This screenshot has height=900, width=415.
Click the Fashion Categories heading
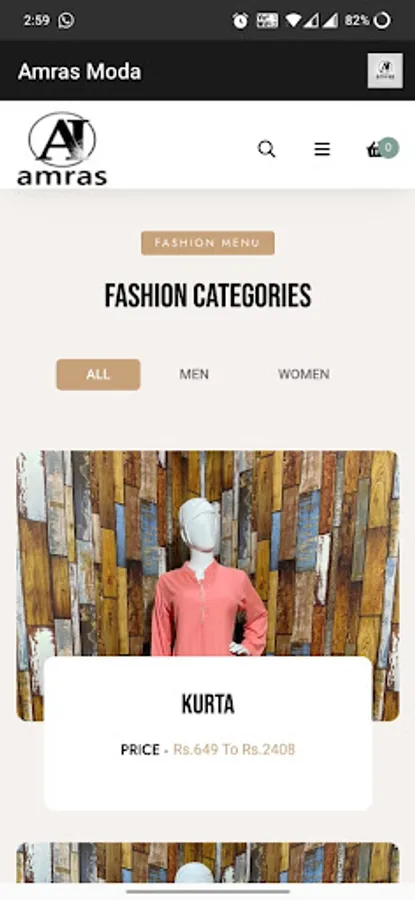coord(208,296)
